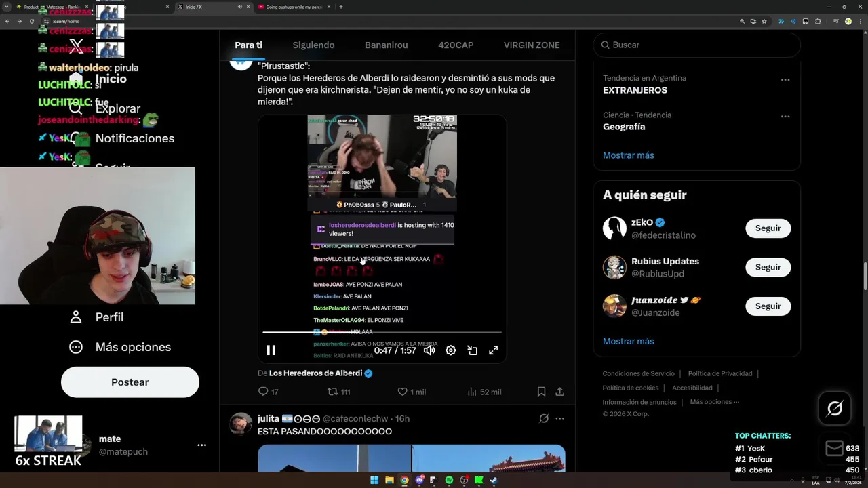The image size is (868, 488).
Task: Open Los Herederos de Alberdi source link
Action: (x=315, y=373)
